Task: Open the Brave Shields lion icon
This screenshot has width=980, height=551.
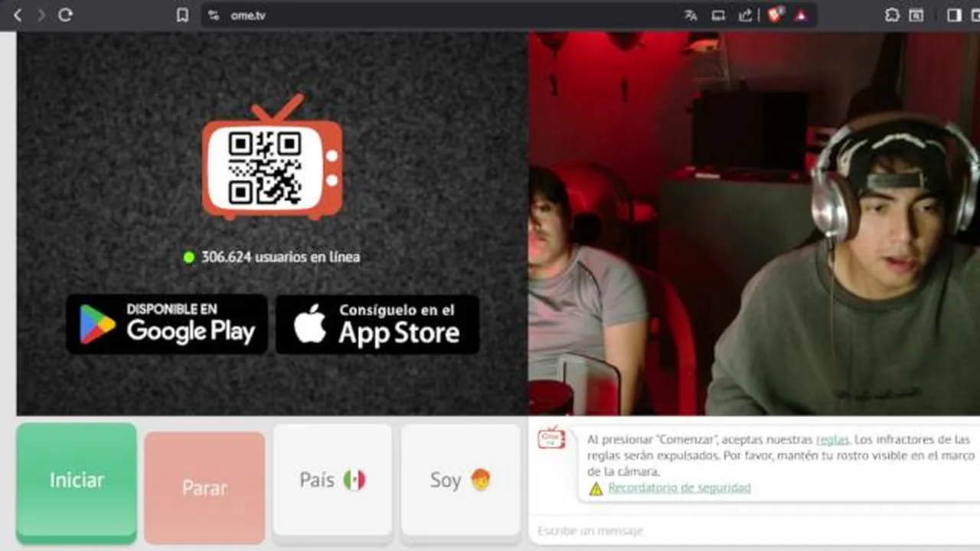Action: coord(775,15)
